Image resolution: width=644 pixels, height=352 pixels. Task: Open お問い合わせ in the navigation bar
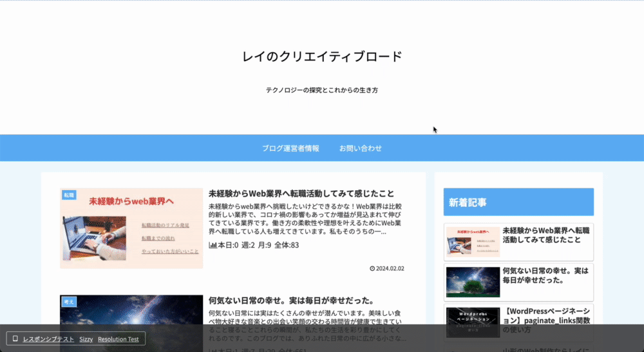click(360, 148)
